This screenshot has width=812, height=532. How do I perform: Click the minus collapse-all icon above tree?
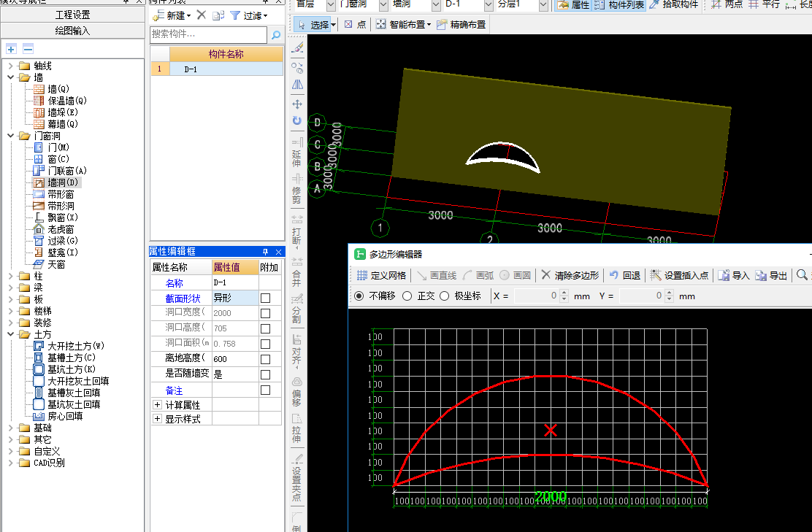(x=28, y=49)
